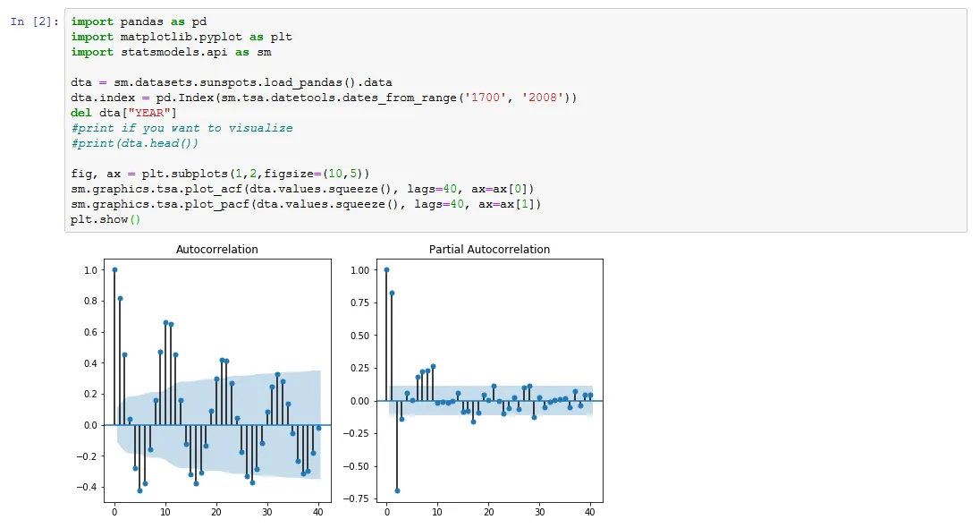Click the In [2]: cell prompt
Viewport: 980px width, 528px height.
pyautogui.click(x=34, y=21)
